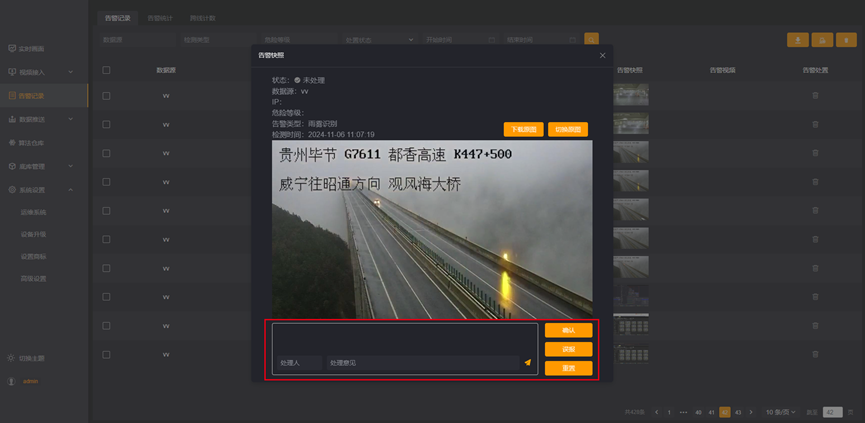
Task: Check the last row checkbox
Action: pyautogui.click(x=106, y=354)
